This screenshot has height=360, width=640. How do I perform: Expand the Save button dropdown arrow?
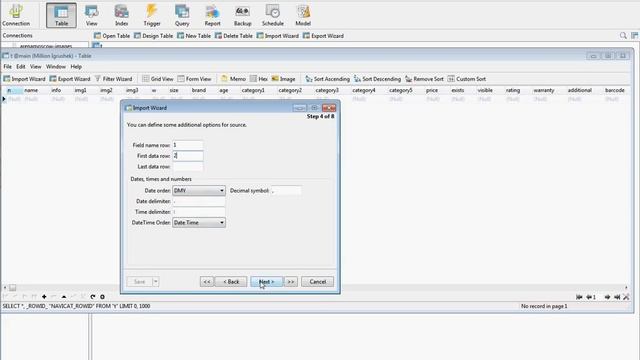click(x=156, y=282)
